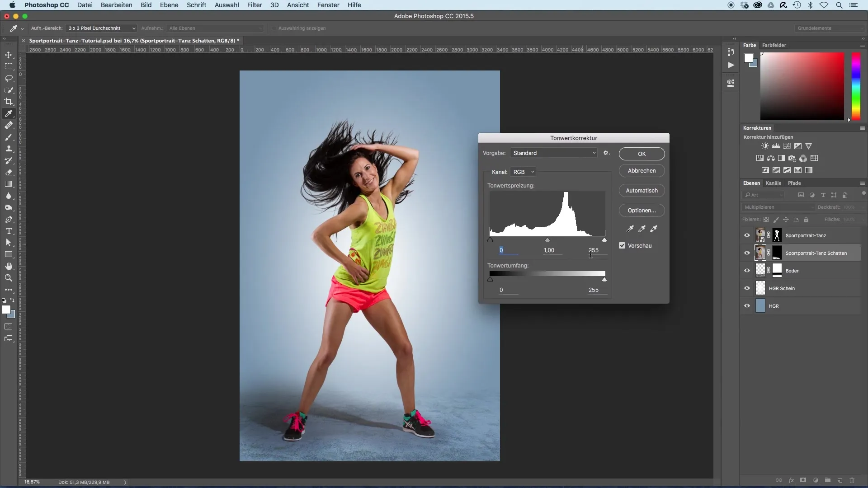The image size is (868, 488).
Task: Open the Filter menu
Action: [x=255, y=5]
